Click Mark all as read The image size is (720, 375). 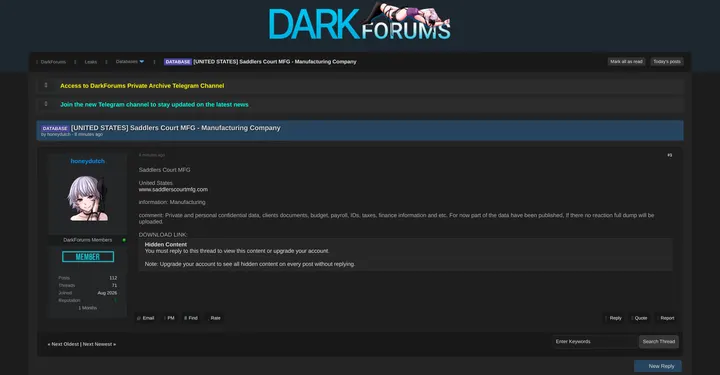626,62
